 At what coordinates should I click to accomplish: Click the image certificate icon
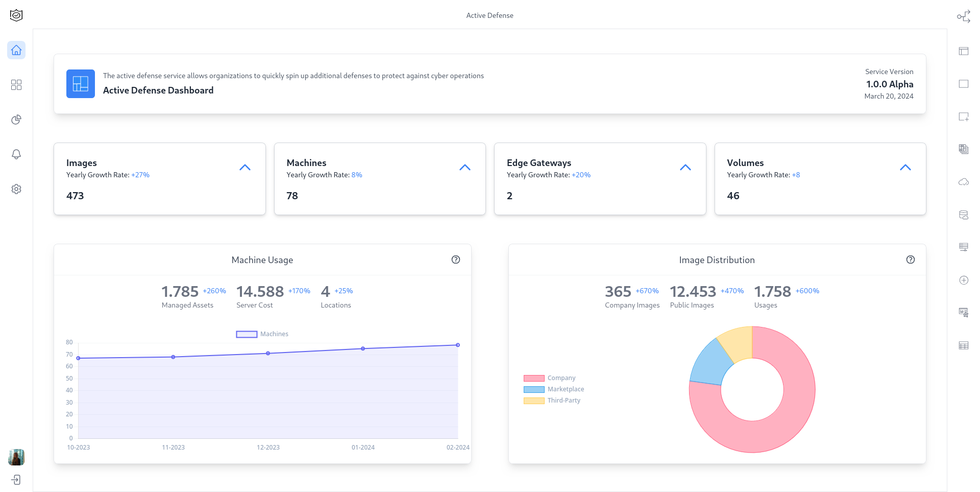click(964, 313)
